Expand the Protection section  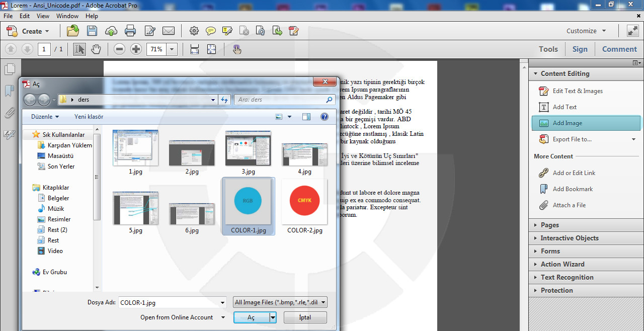tap(586, 290)
